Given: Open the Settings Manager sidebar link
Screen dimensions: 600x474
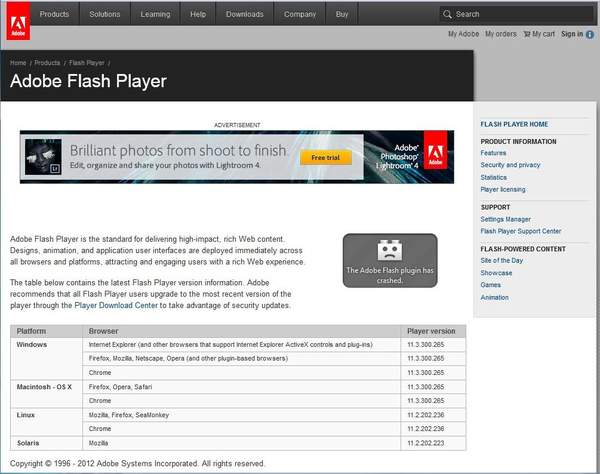Looking at the screenshot, I should (506, 219).
